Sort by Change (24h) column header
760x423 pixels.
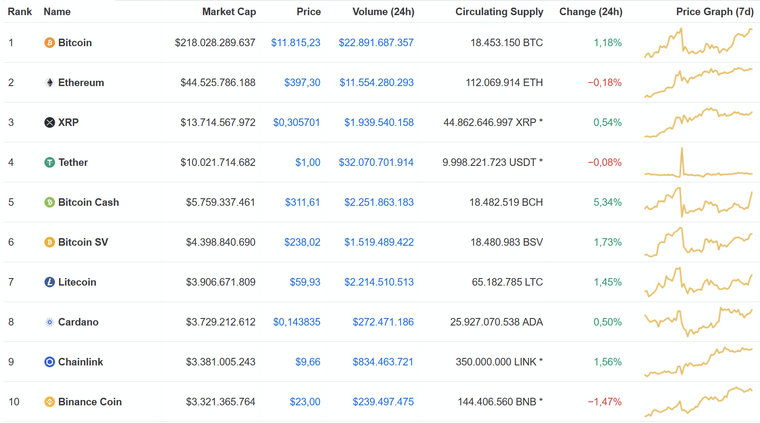pyautogui.click(x=591, y=12)
